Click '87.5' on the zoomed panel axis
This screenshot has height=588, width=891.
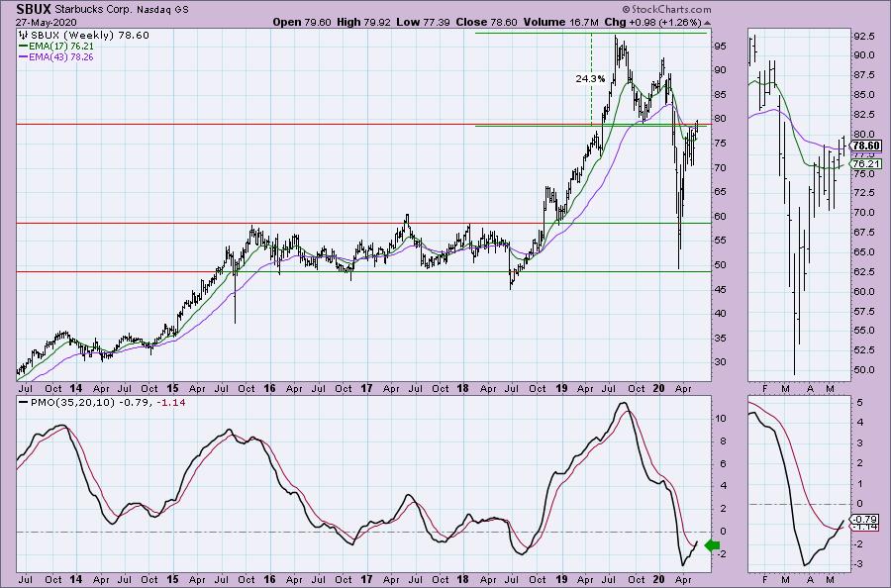[863, 75]
